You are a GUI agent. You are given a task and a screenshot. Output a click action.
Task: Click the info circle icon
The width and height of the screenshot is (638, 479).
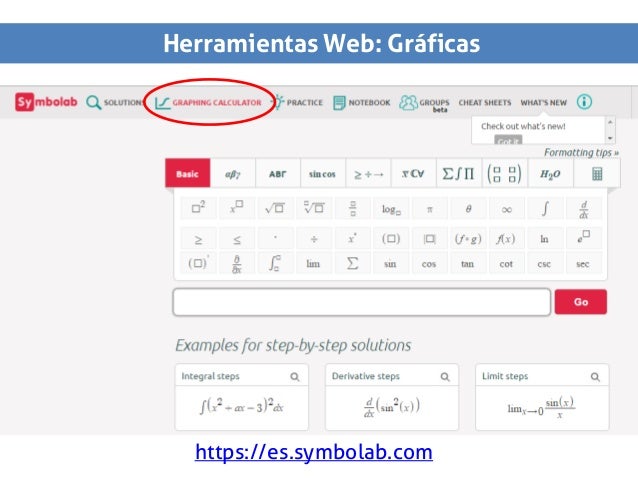coord(584,102)
